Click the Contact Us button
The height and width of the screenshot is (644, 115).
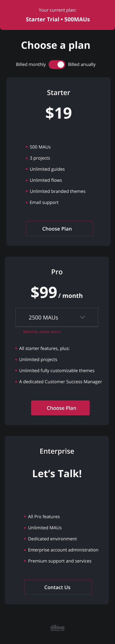[58, 587]
